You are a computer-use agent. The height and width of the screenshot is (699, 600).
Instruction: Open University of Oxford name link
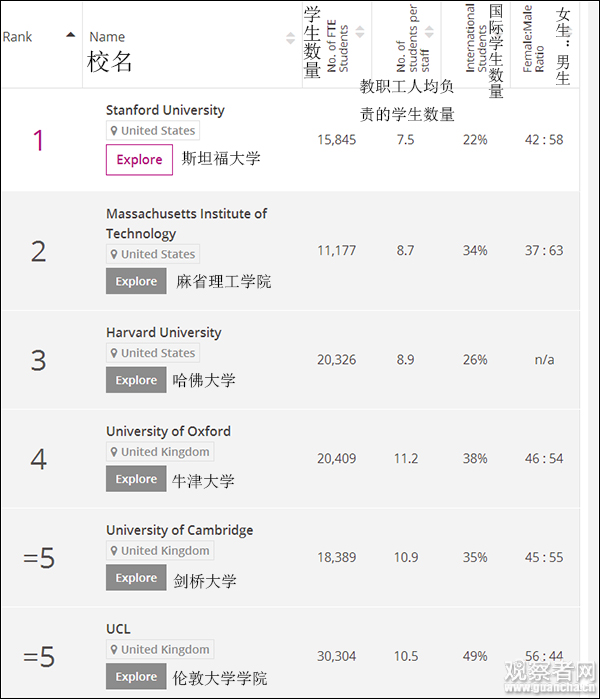[168, 431]
